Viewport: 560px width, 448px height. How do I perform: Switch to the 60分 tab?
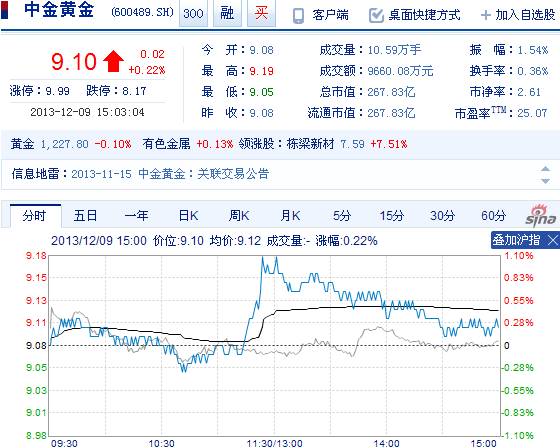coord(494,216)
